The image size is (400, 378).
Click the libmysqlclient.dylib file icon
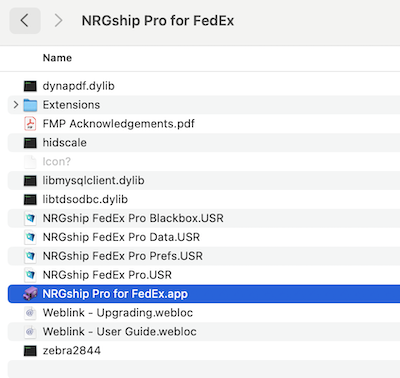[30, 180]
